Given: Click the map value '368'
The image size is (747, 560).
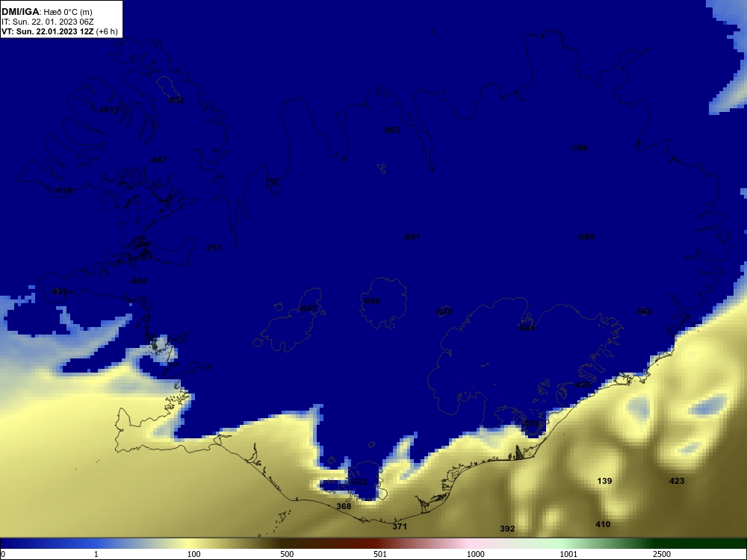Looking at the screenshot, I should click(x=344, y=506).
